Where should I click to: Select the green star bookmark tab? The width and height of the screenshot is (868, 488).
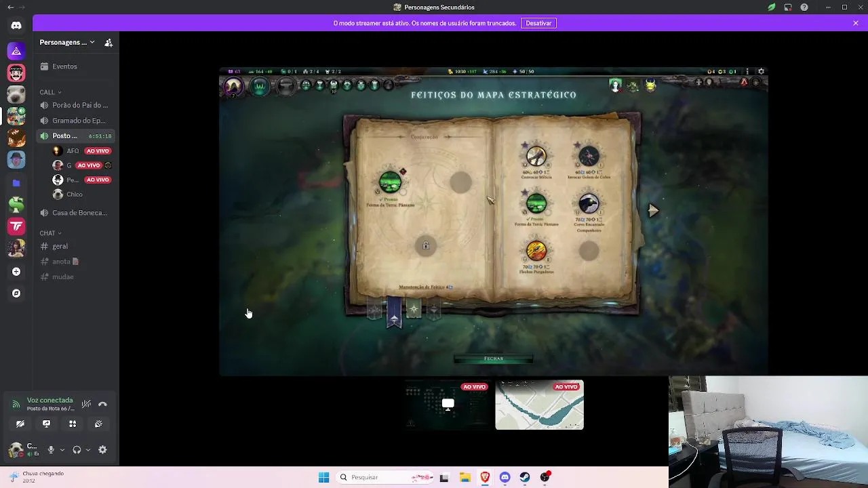[x=414, y=309]
